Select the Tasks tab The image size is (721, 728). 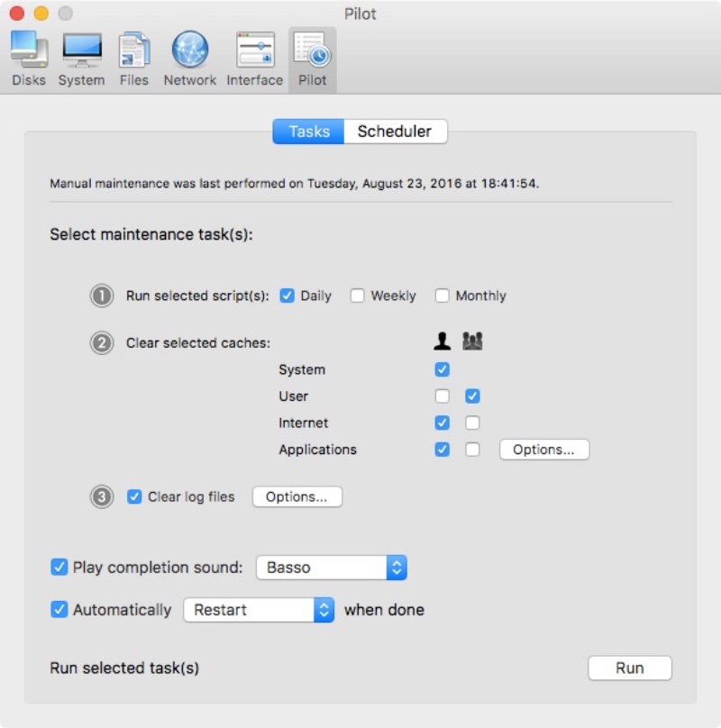click(x=308, y=132)
